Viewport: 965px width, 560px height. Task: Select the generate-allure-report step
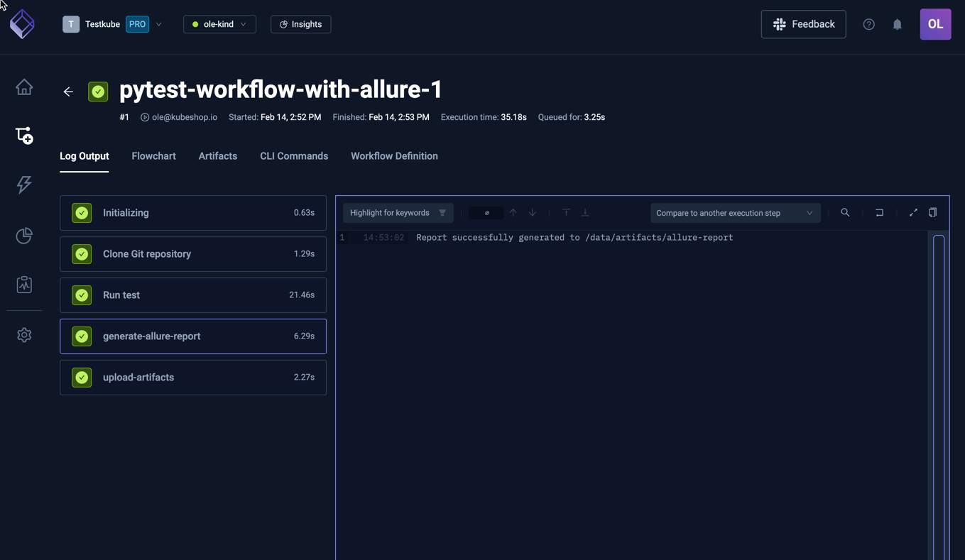click(x=192, y=336)
